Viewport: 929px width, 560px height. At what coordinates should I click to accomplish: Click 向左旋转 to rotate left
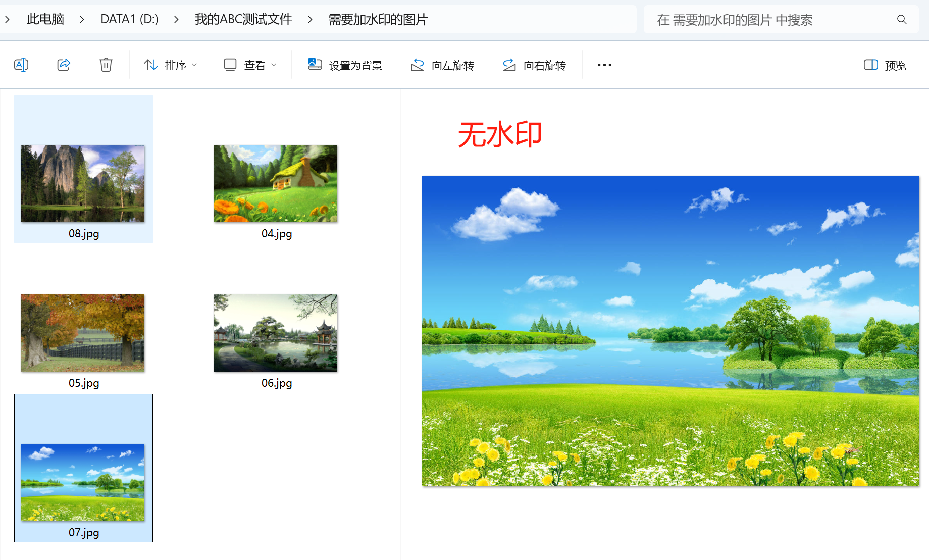(x=442, y=65)
